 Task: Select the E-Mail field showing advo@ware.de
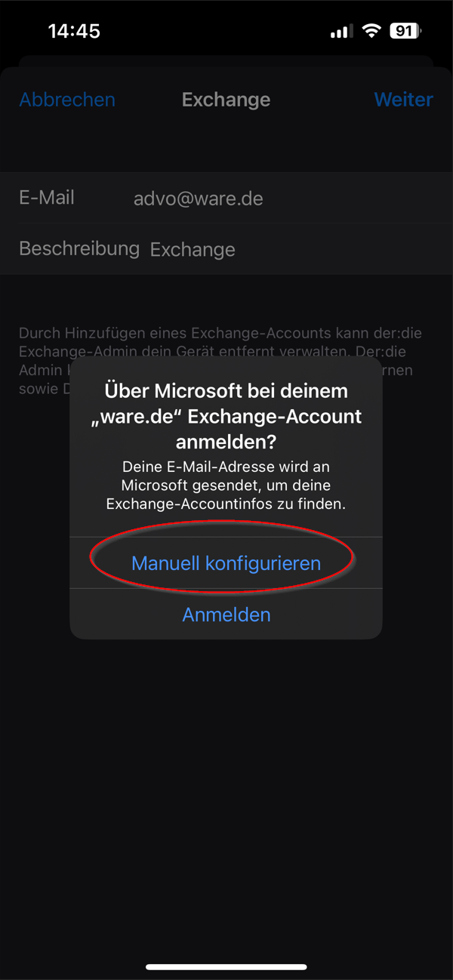[226, 198]
